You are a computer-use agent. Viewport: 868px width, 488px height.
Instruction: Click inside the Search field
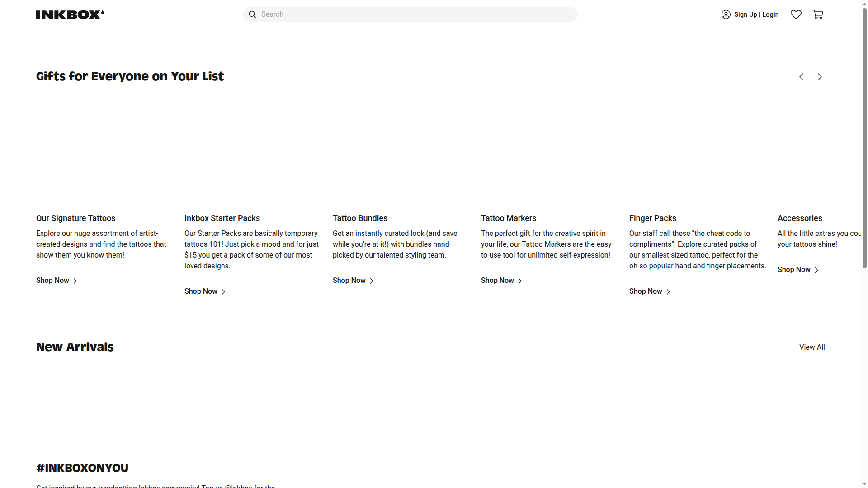(x=407, y=14)
